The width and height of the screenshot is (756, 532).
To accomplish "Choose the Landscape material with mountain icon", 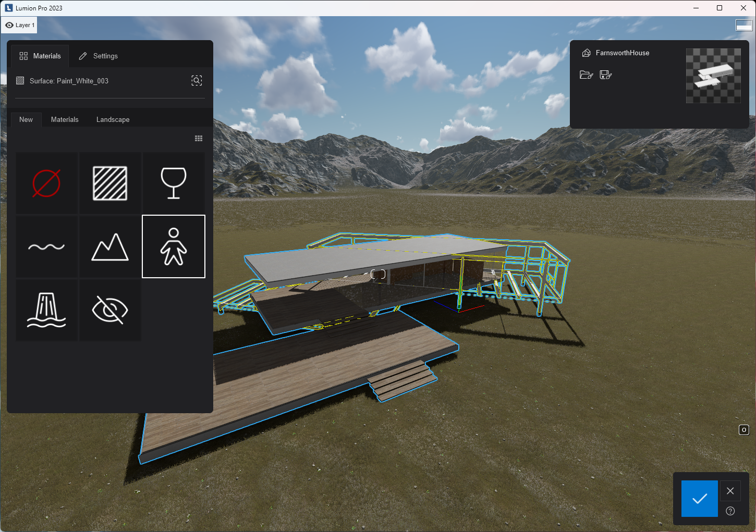I will click(x=109, y=246).
